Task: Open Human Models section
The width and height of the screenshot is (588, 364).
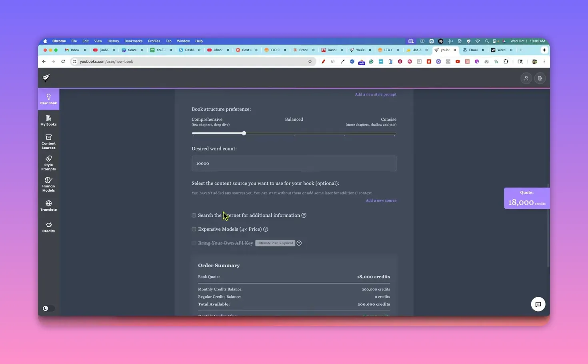Action: 48,184
